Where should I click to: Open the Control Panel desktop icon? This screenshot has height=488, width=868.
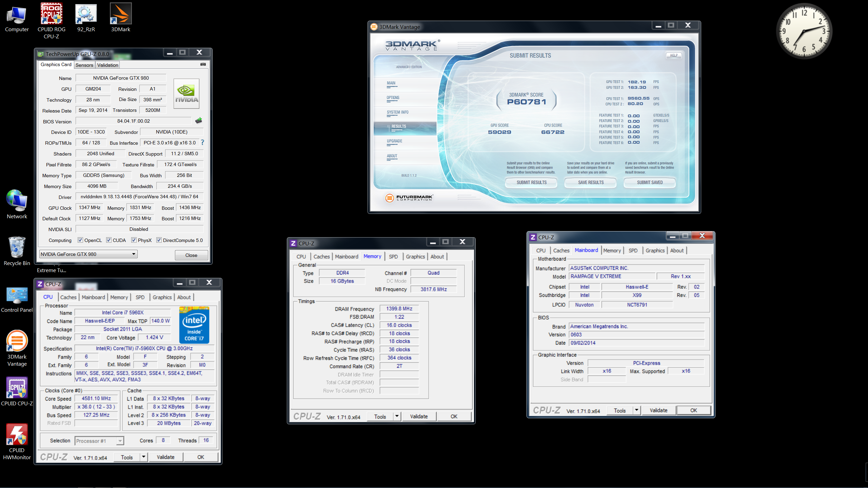(17, 300)
